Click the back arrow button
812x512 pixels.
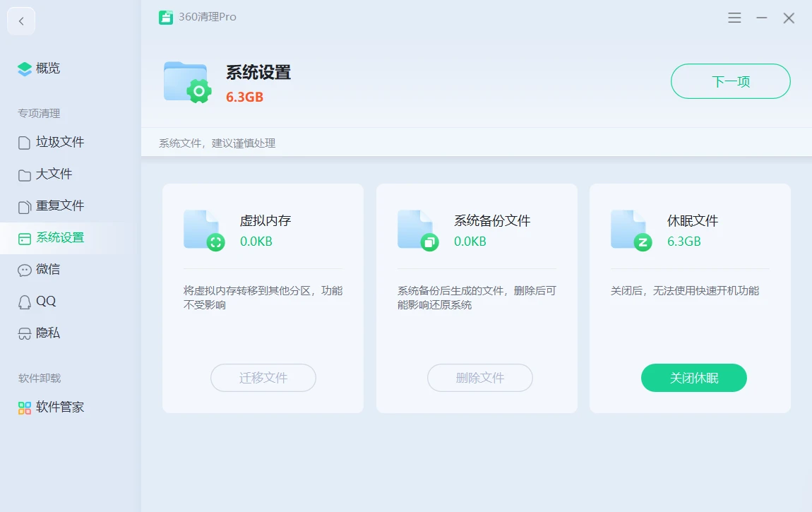point(21,21)
